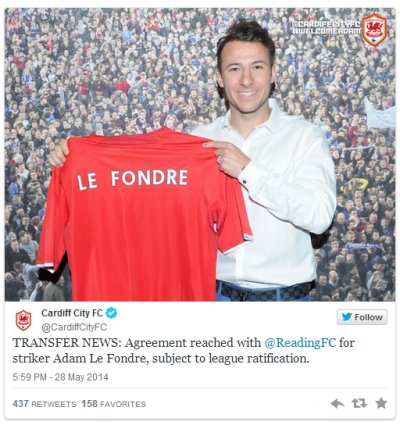Click the reply arrow icon
Image resolution: width=400 pixels, height=425 pixels.
pyautogui.click(x=337, y=404)
